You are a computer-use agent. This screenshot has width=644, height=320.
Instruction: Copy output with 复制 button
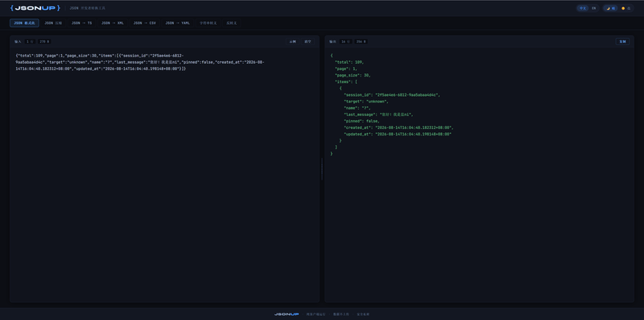click(622, 42)
